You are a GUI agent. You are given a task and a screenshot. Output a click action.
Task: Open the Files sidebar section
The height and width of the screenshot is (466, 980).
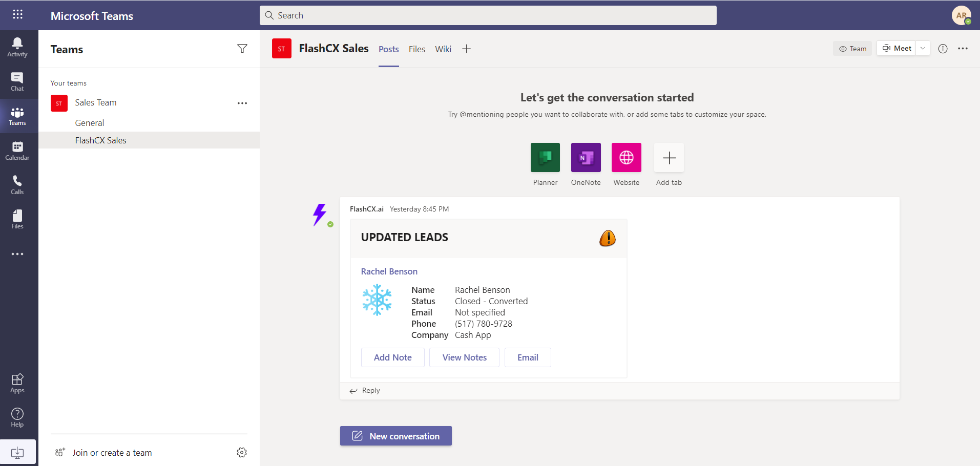pyautogui.click(x=17, y=219)
